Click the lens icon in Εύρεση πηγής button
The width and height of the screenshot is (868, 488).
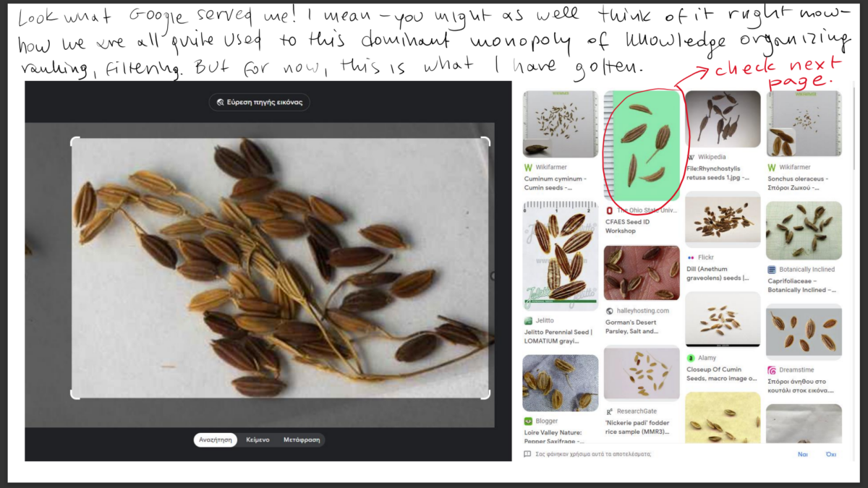(x=220, y=103)
